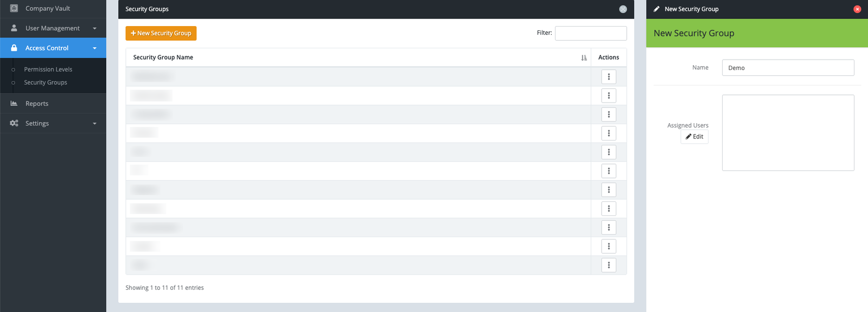Click the Settings gears icon
The image size is (868, 312).
(14, 123)
